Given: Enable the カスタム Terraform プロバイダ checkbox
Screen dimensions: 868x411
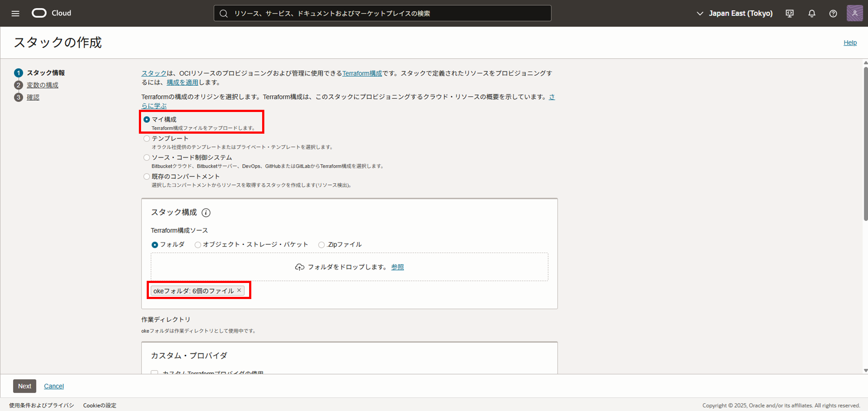Looking at the screenshot, I should click(155, 372).
